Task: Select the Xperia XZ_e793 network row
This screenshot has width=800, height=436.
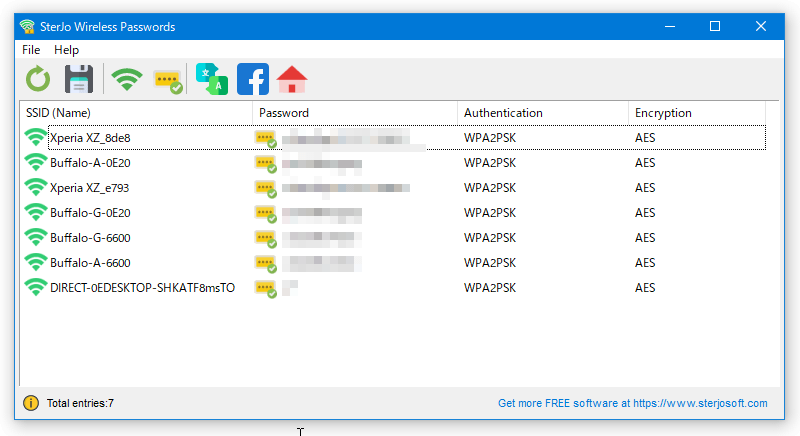Action: point(393,188)
